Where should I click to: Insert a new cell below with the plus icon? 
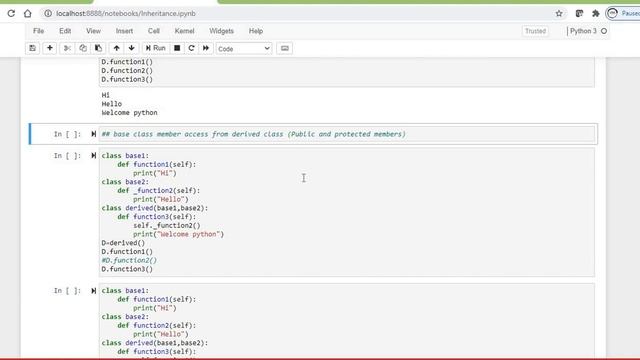(x=50, y=48)
